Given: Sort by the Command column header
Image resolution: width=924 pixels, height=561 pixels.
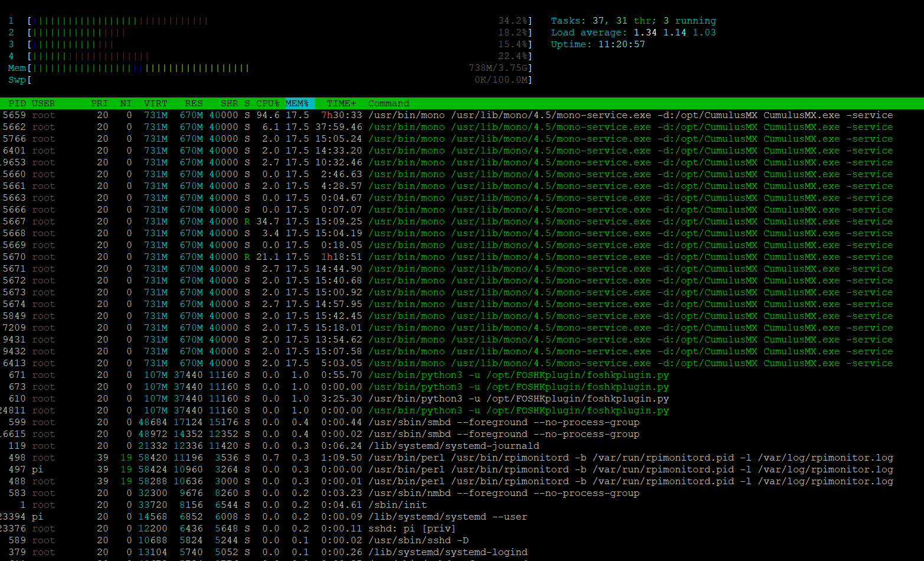Looking at the screenshot, I should (388, 103).
